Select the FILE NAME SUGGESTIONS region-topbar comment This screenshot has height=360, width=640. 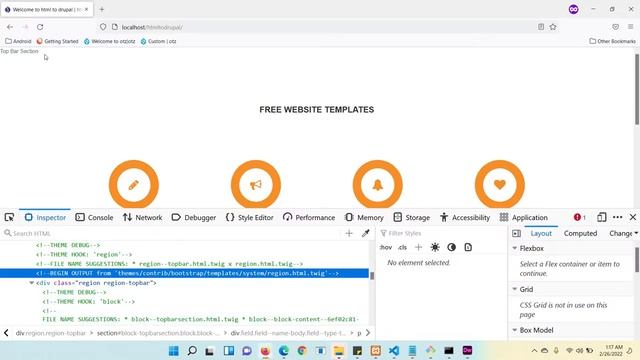[169, 264]
